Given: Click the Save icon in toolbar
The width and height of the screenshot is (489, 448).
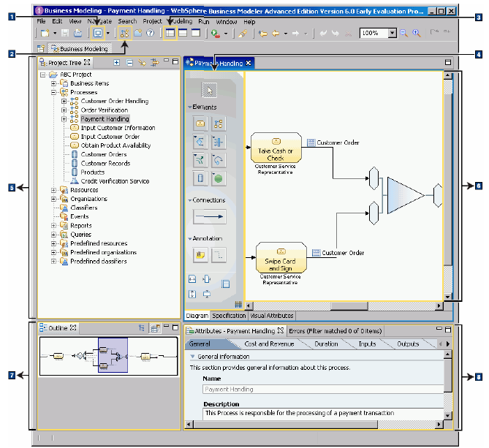Looking at the screenshot, I should coord(65,33).
